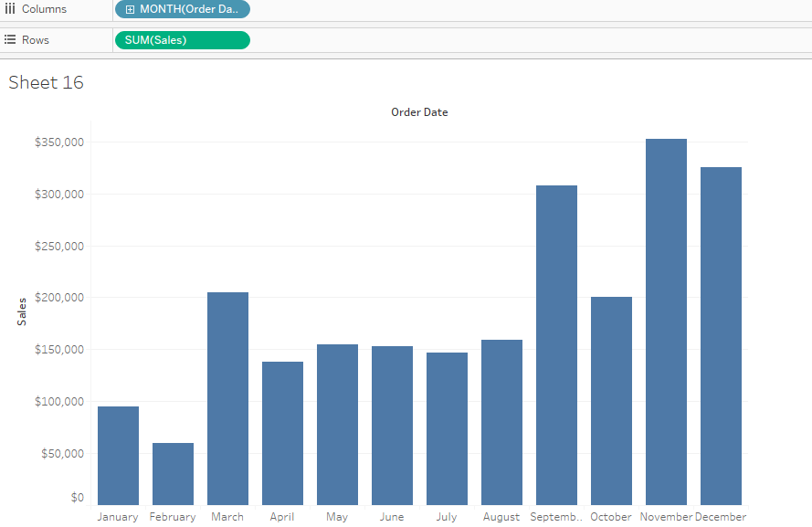Click the May month label
812x527 pixels.
pyautogui.click(x=337, y=517)
